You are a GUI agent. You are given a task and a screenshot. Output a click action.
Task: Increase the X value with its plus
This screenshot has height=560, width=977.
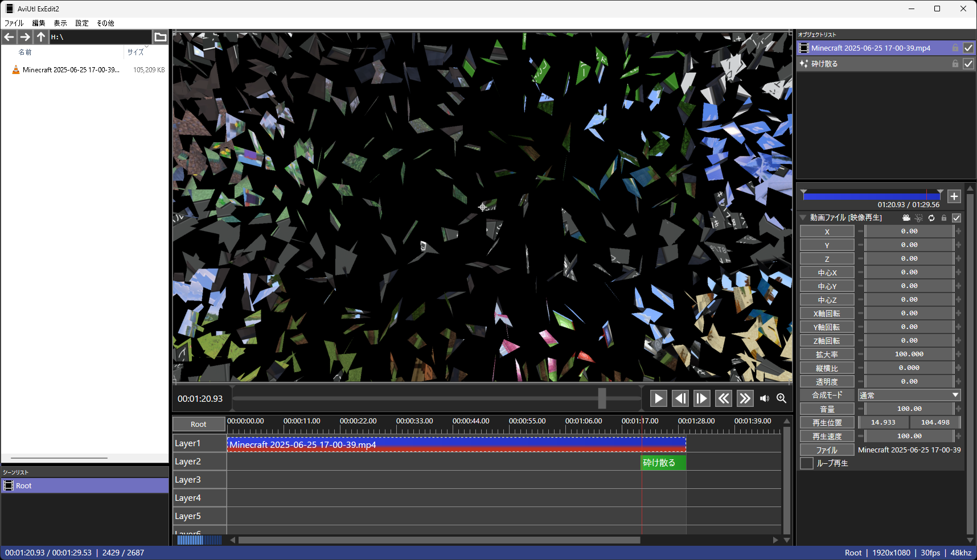click(x=959, y=231)
